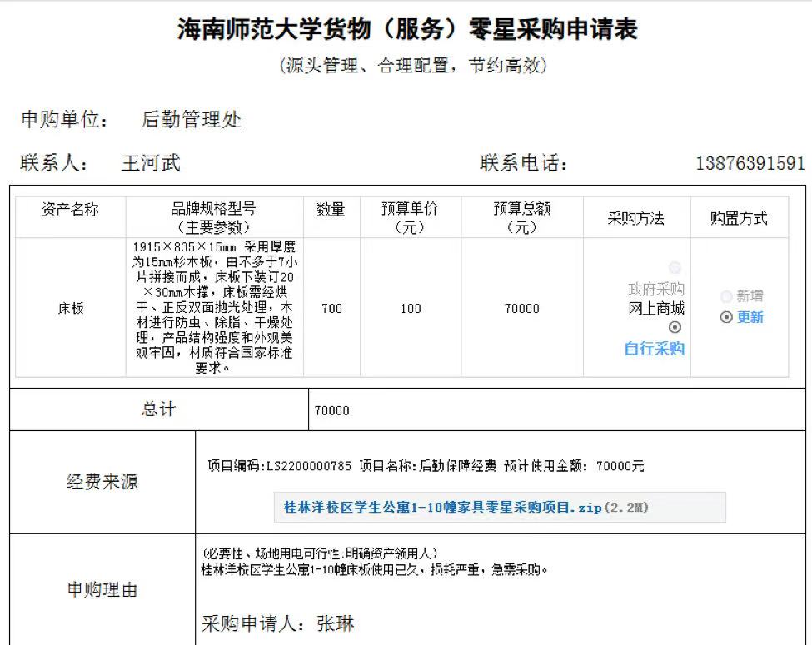
Task: Click the applicant name 张琳
Action: (x=336, y=623)
